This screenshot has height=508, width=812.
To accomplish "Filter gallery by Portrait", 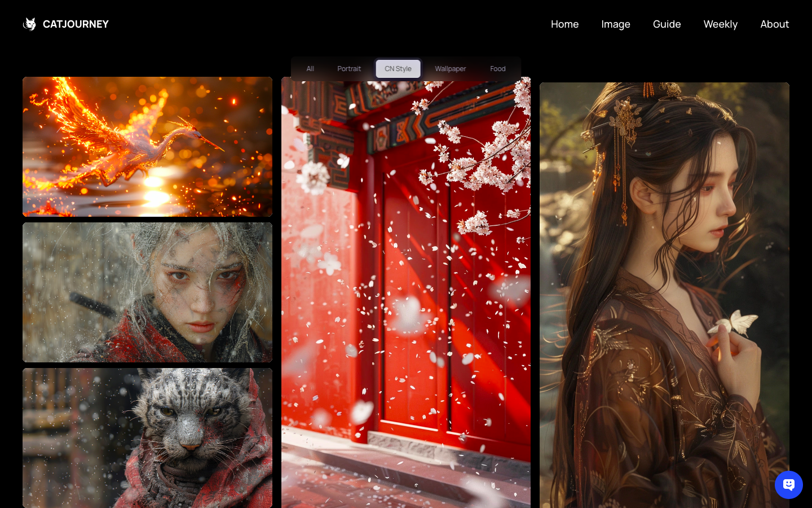I will pyautogui.click(x=349, y=69).
